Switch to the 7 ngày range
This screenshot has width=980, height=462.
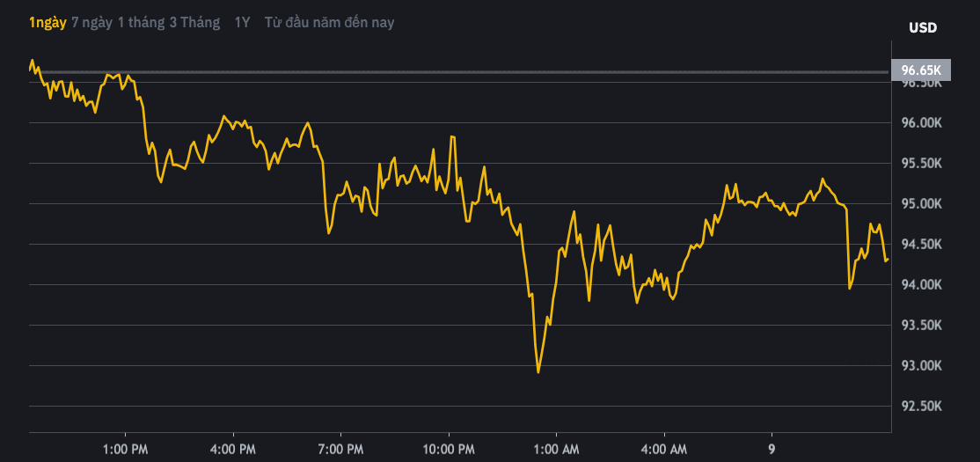91,23
